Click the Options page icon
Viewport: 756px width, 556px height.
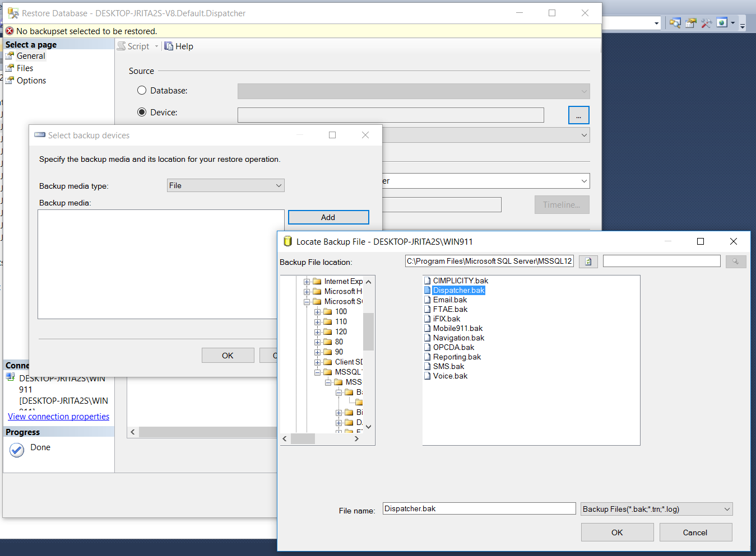pos(10,81)
